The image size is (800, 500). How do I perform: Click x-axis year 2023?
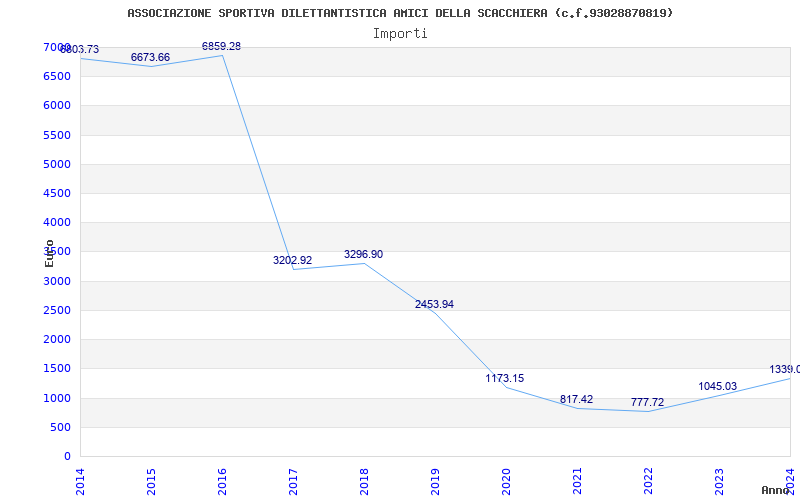tap(719, 481)
